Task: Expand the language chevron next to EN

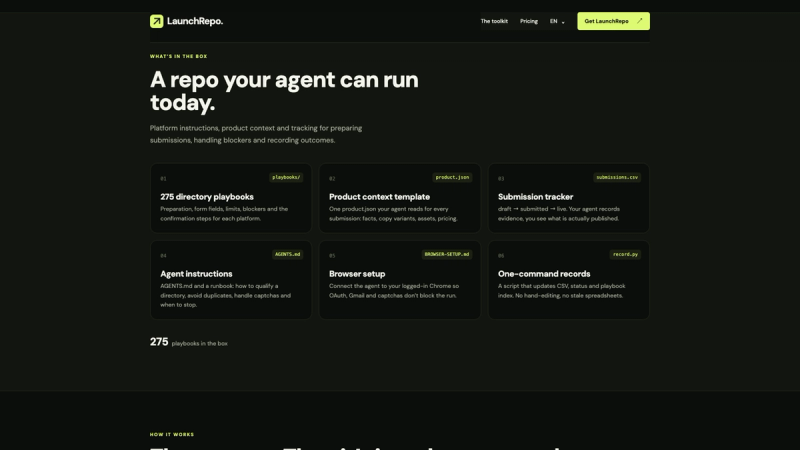Action: pyautogui.click(x=563, y=22)
